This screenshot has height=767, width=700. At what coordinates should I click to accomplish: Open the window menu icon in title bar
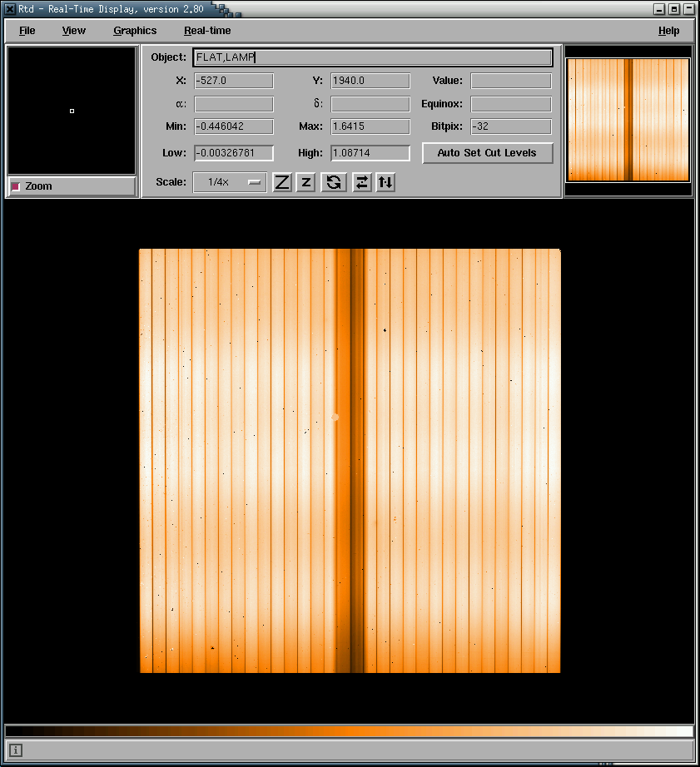point(10,9)
